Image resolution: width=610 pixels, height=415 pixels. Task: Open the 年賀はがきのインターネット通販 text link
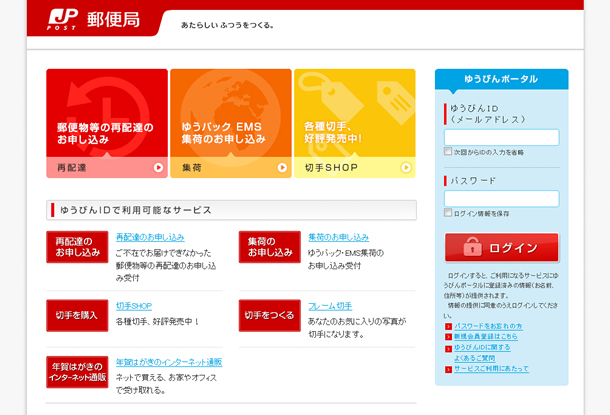click(169, 362)
